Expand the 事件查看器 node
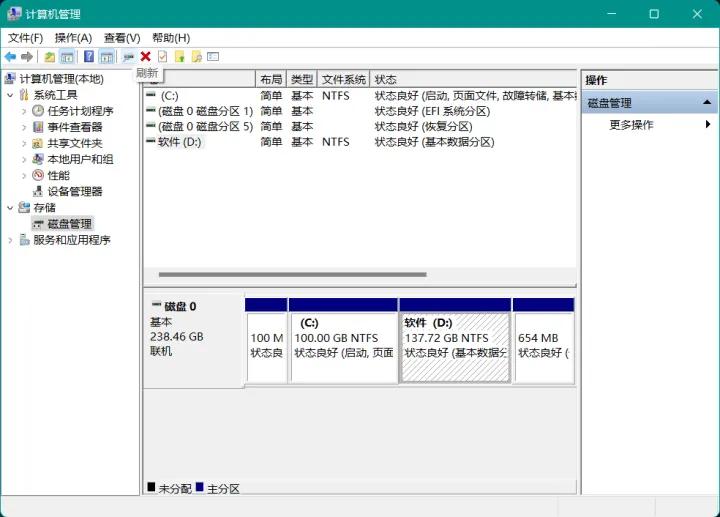Image resolution: width=720 pixels, height=517 pixels. point(24,127)
